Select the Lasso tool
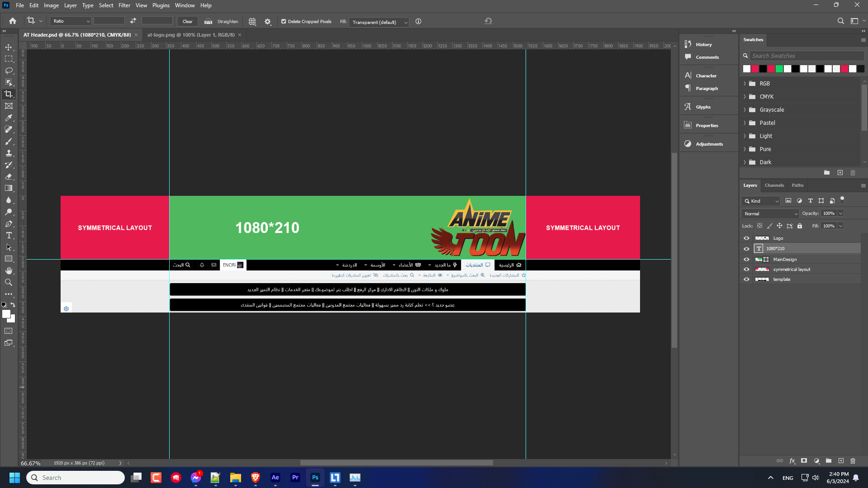This screenshot has width=868, height=488. pos(9,71)
